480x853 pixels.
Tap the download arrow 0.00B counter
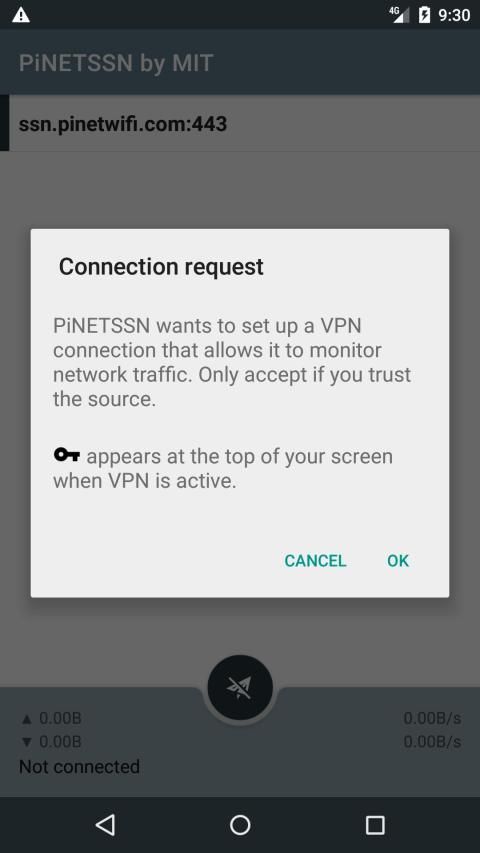pyautogui.click(x=51, y=741)
